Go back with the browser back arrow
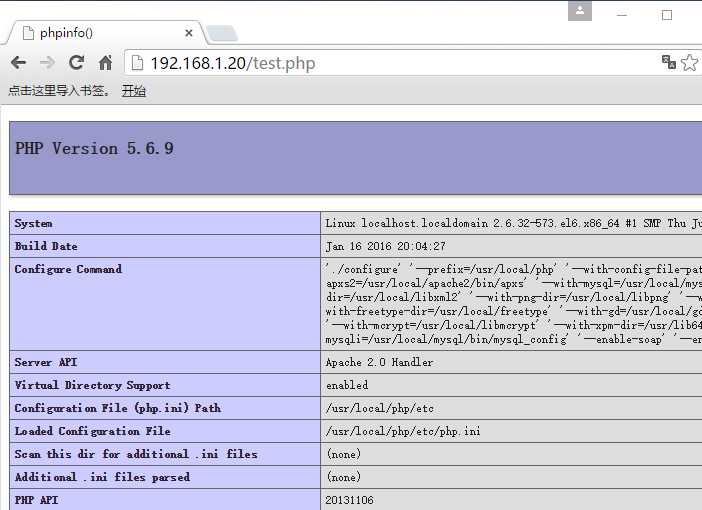Screen dimensions: 702x510 18,63
